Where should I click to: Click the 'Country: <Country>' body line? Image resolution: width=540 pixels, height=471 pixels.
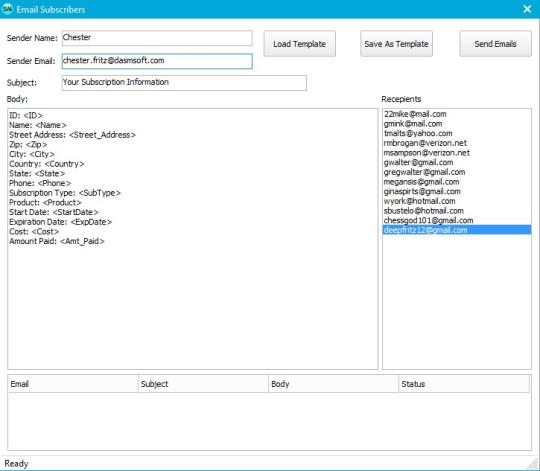pyautogui.click(x=46, y=164)
